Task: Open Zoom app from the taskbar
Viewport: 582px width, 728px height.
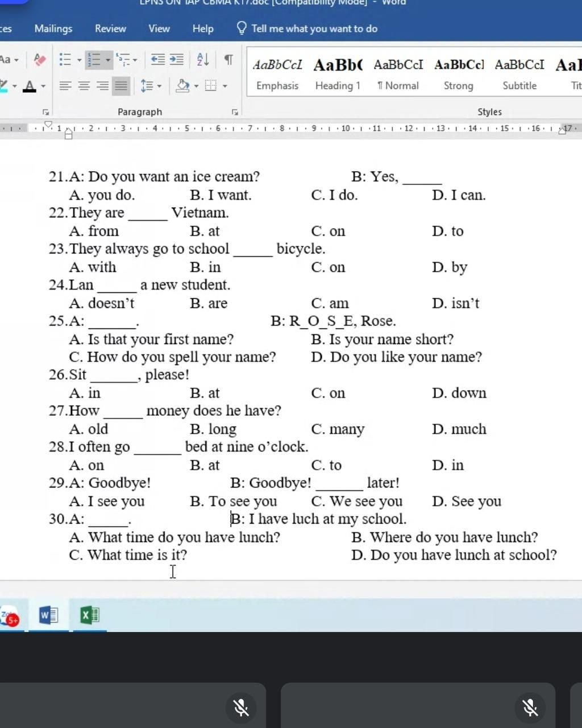Action: pyautogui.click(x=9, y=617)
